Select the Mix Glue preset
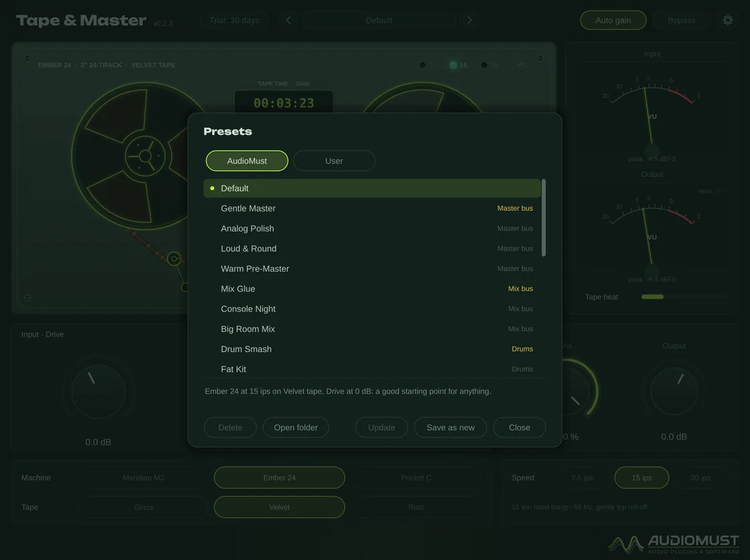 coord(372,289)
